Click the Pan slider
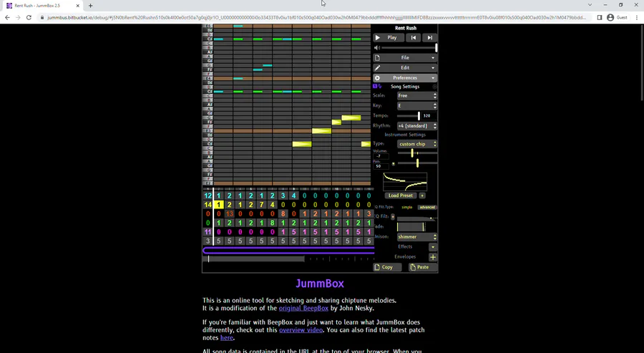Image resolution: width=644 pixels, height=353 pixels. 417,163
